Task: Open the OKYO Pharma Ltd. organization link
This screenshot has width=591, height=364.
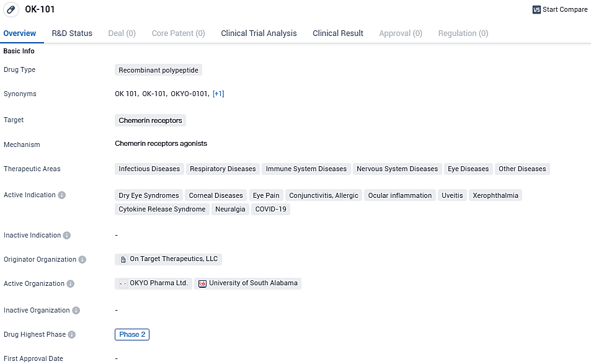Action: coord(158,283)
